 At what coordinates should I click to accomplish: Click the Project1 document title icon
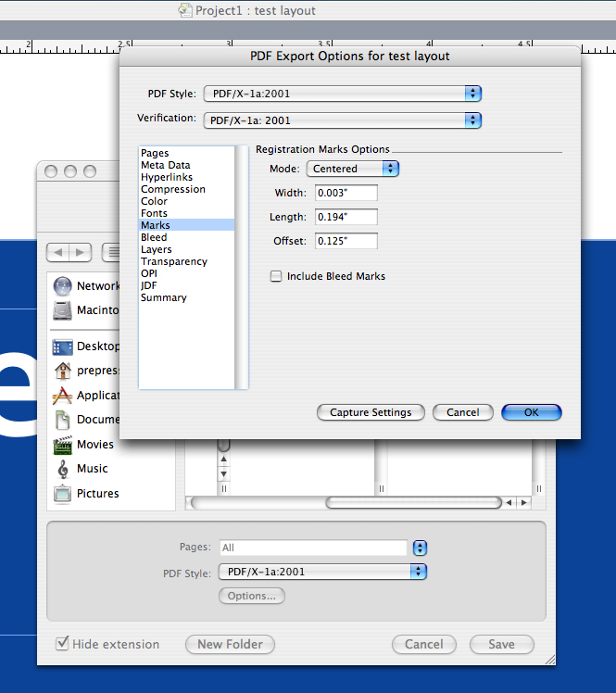coord(184,10)
